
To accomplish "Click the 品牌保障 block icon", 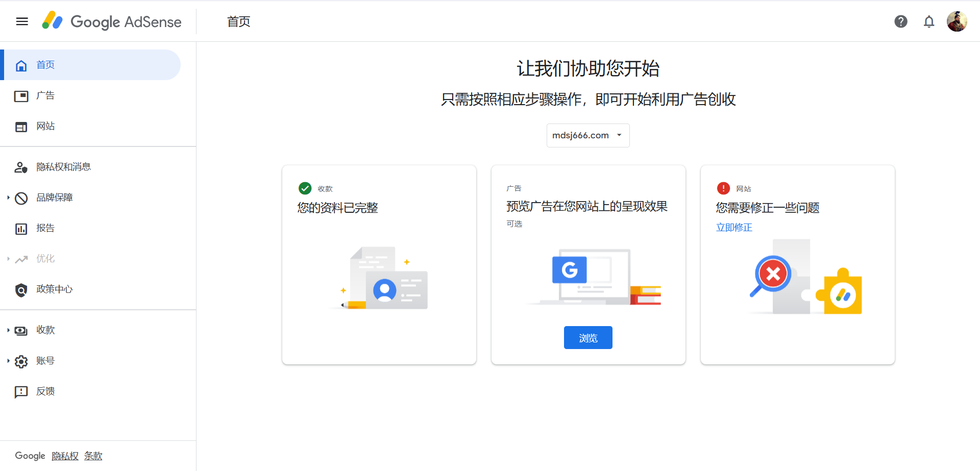I will tap(21, 198).
